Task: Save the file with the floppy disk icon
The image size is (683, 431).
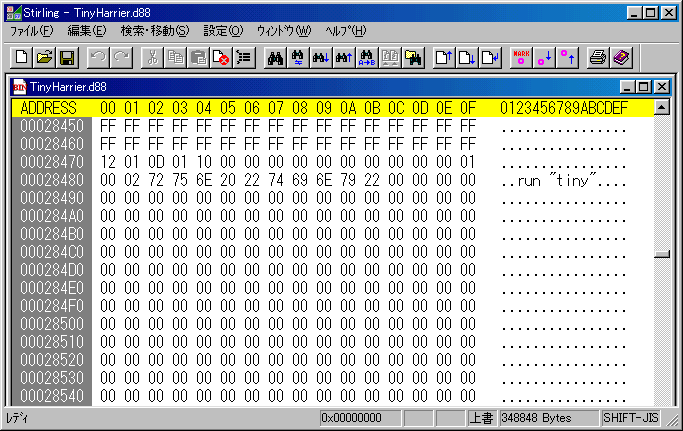Action: (x=67, y=58)
